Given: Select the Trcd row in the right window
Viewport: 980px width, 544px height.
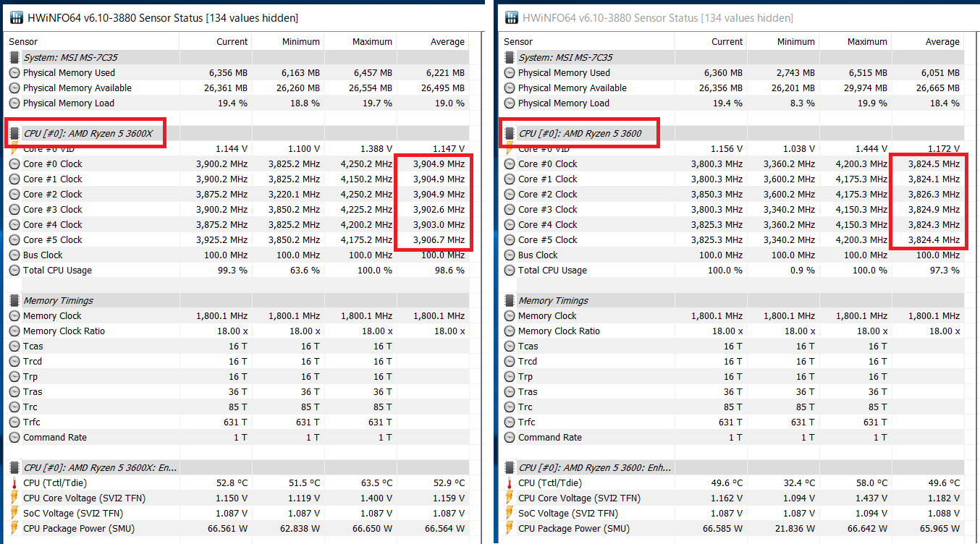Looking at the screenshot, I should coord(732,361).
